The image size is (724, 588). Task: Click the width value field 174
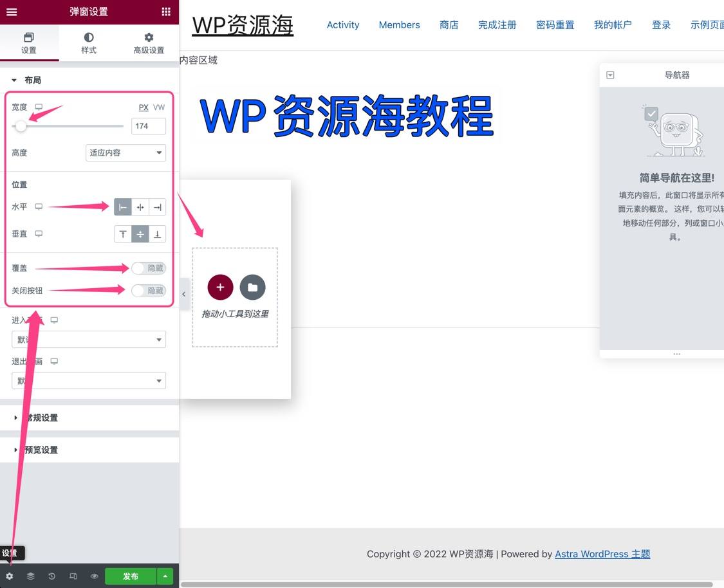149,126
